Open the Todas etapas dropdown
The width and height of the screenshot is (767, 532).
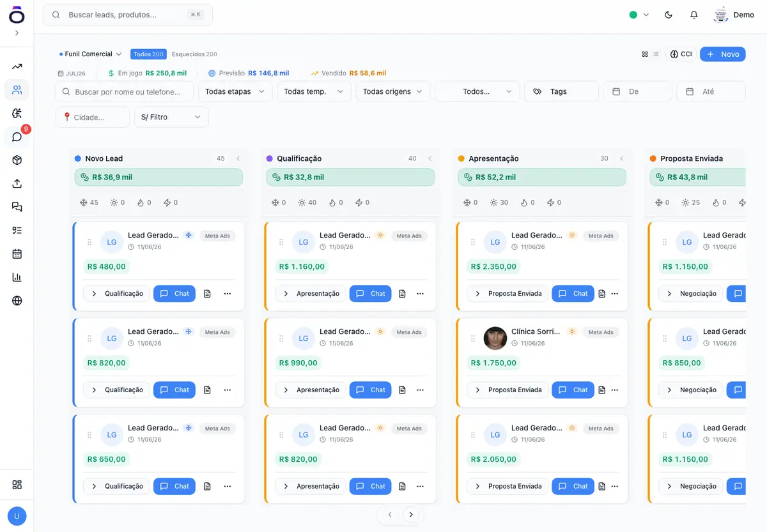coord(235,91)
